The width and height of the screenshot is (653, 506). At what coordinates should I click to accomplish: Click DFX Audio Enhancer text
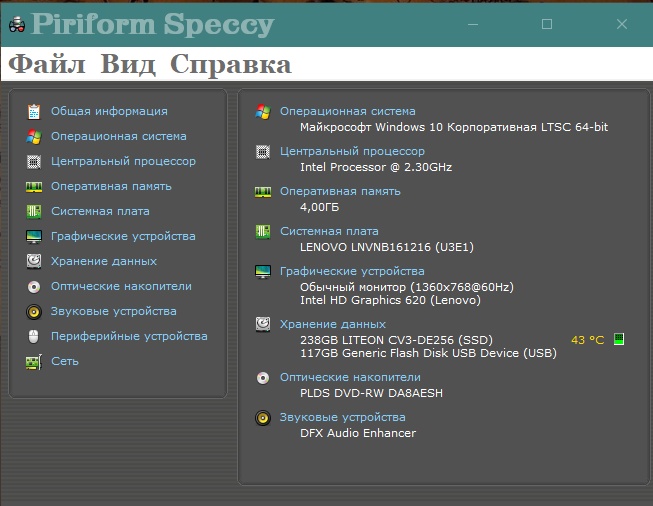pyautogui.click(x=358, y=433)
